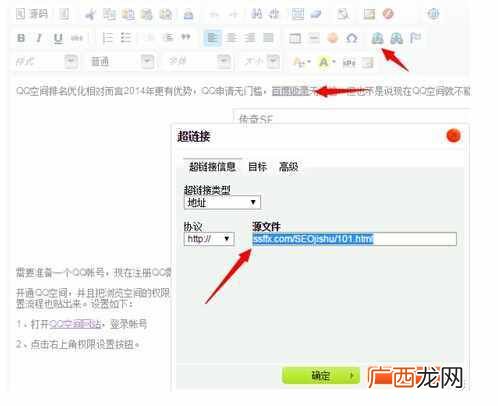The height and width of the screenshot is (406, 498).
Task: Toggle bulleted list
Action: (126, 38)
